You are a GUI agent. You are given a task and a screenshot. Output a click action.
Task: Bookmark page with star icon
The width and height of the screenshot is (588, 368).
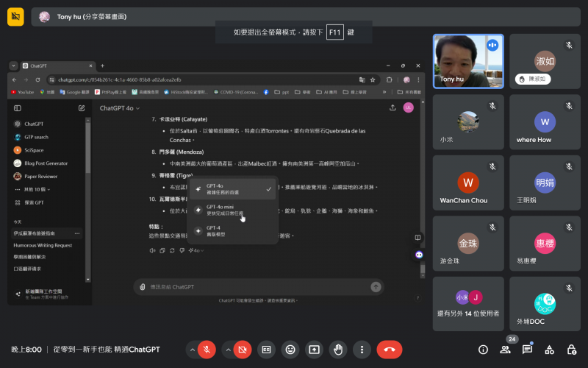[x=373, y=79]
